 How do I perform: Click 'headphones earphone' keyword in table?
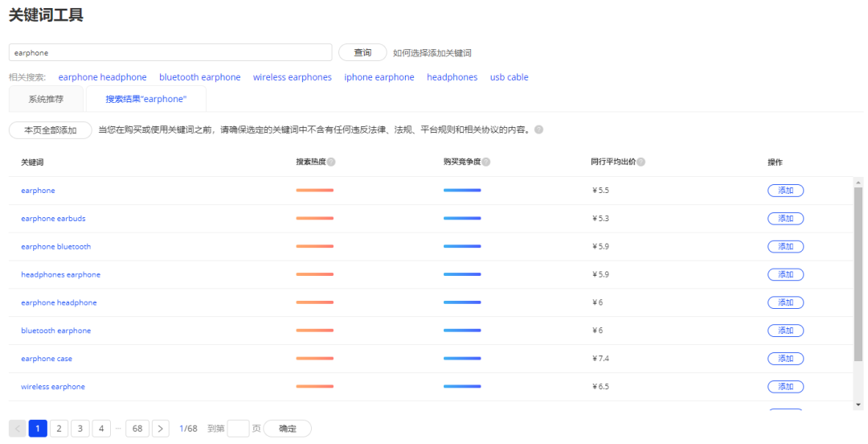click(61, 274)
